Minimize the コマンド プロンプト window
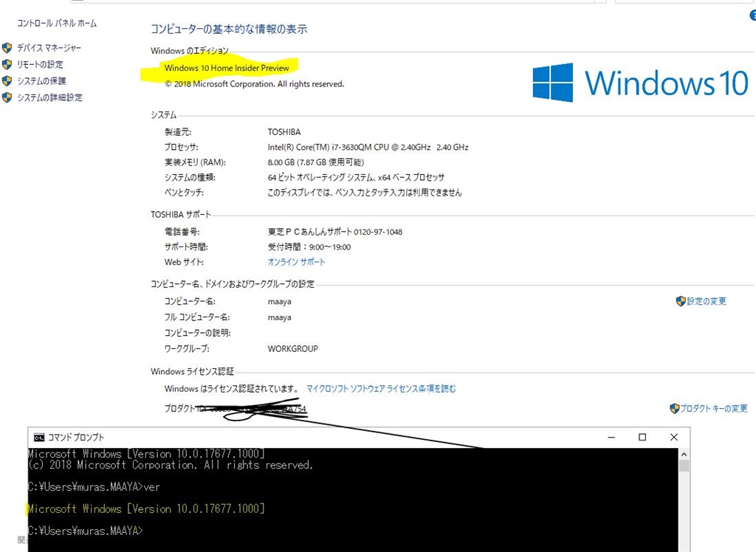This screenshot has height=552, width=756. pos(611,438)
